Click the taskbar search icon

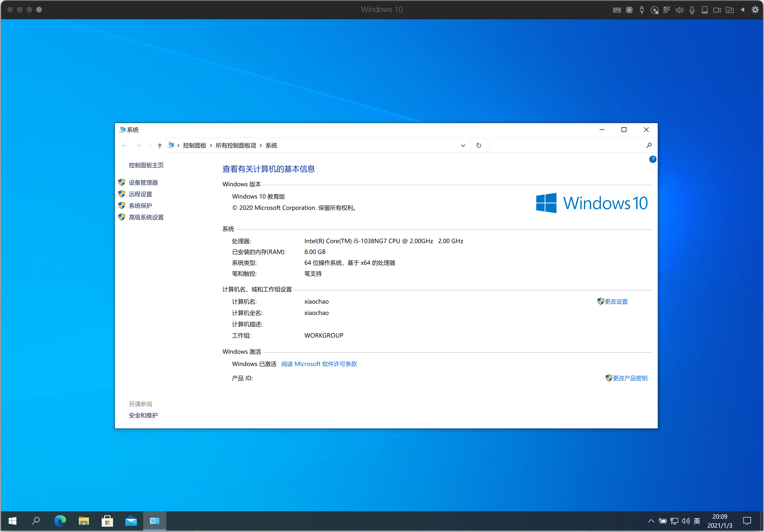(x=36, y=521)
